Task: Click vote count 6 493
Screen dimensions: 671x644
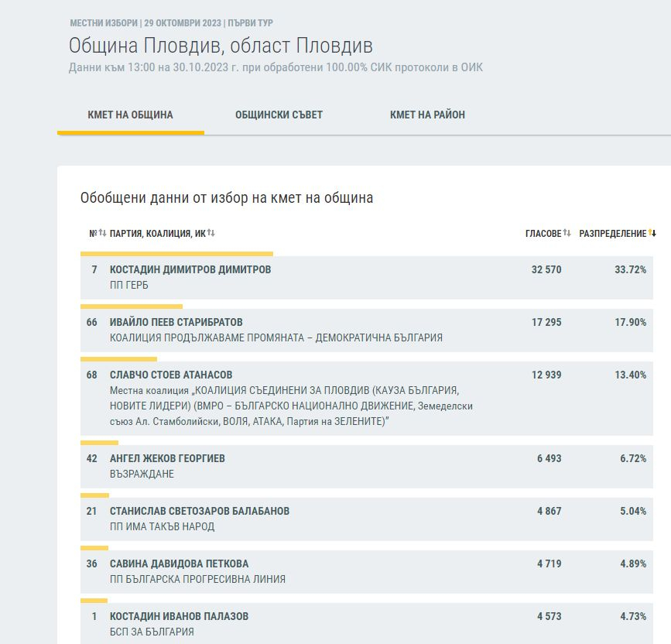Action: [549, 458]
